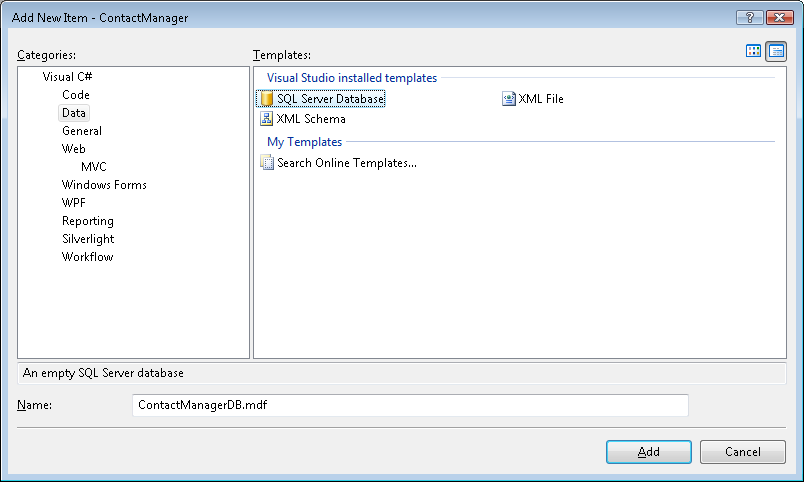Click the SQL Server Database template icon
This screenshot has width=804, height=482.
(266, 99)
